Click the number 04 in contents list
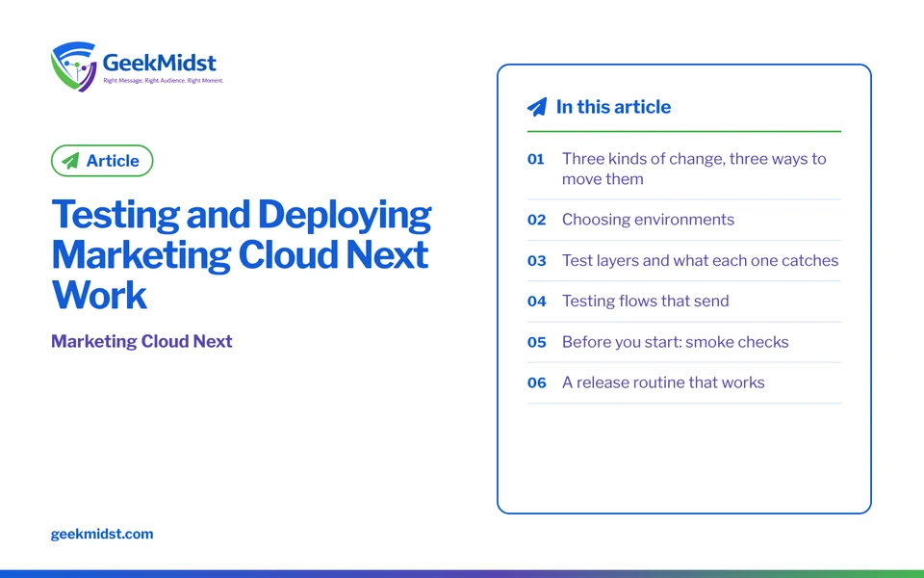 (x=536, y=302)
